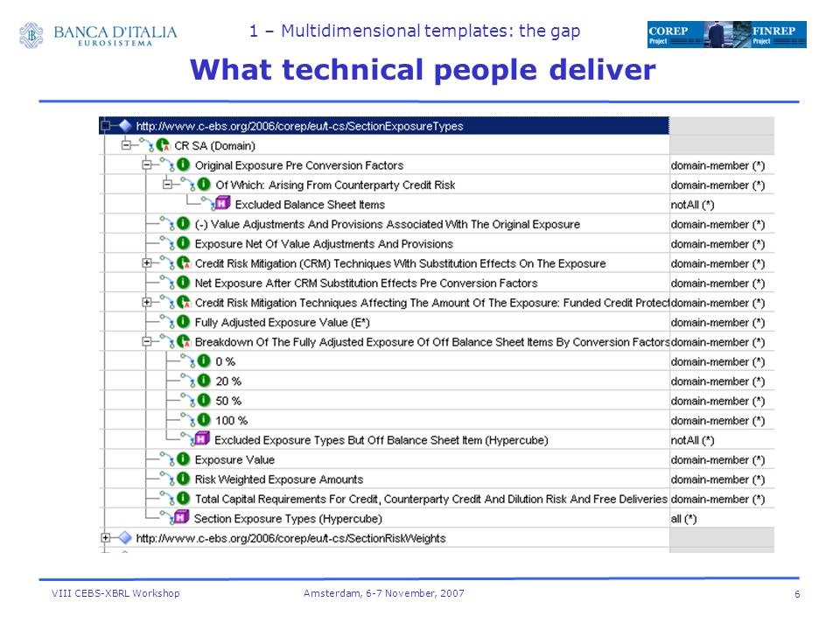Screen dimensions: 840x630
Task: Click green item icon of Fully Adjusted Exposure Value (E*)
Action: point(183,321)
